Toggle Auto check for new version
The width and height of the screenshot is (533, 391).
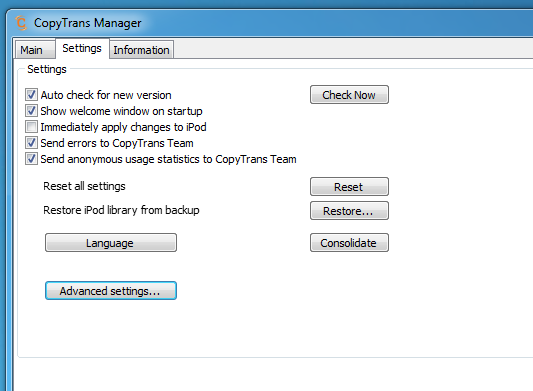31,95
